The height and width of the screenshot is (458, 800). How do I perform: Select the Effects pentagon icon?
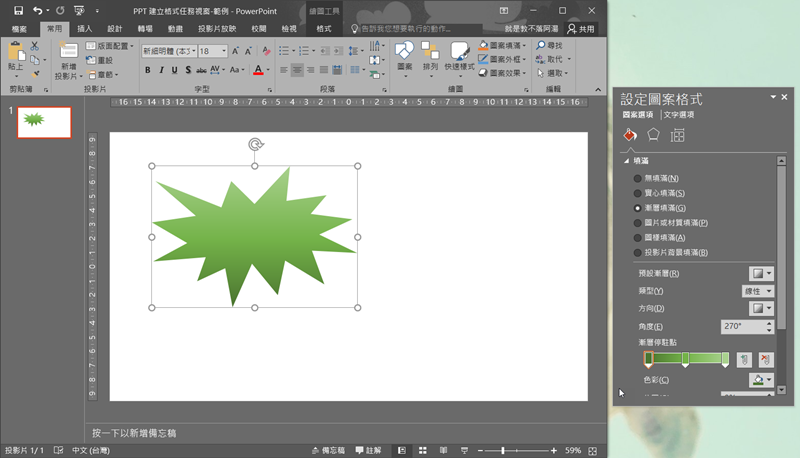click(x=653, y=135)
